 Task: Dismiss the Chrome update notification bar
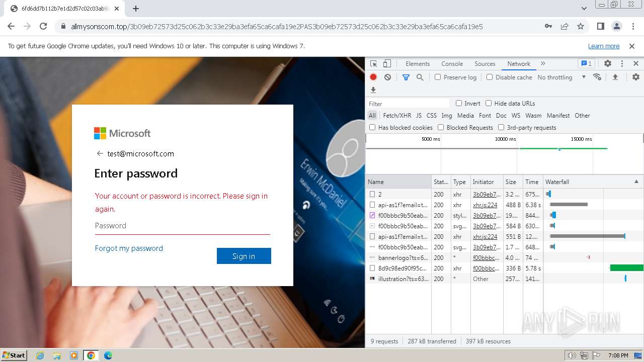pos(632,46)
